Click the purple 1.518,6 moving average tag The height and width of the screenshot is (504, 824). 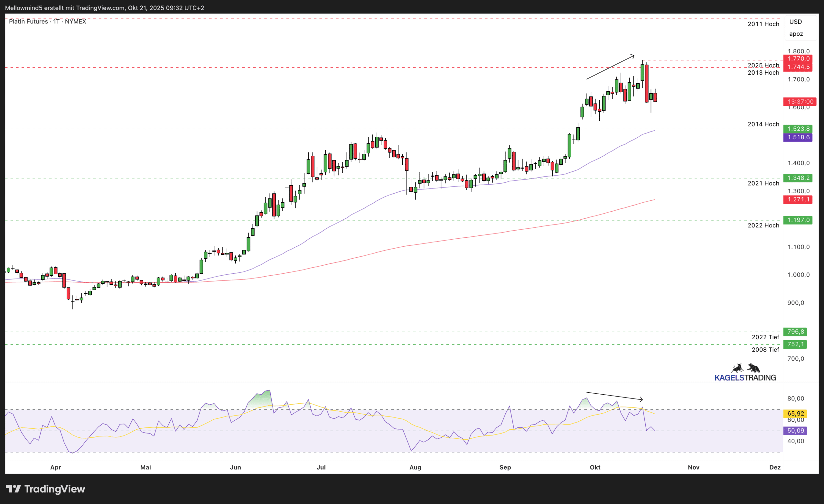(798, 137)
